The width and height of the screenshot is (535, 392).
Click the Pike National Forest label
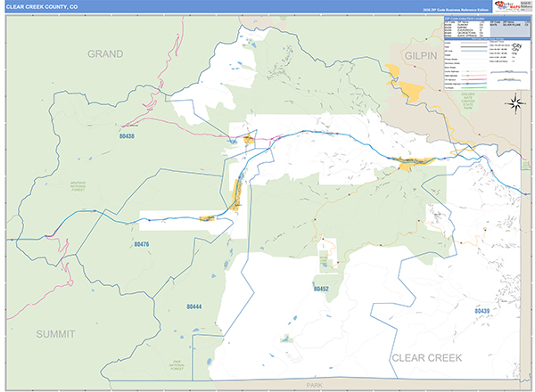pos(177,365)
